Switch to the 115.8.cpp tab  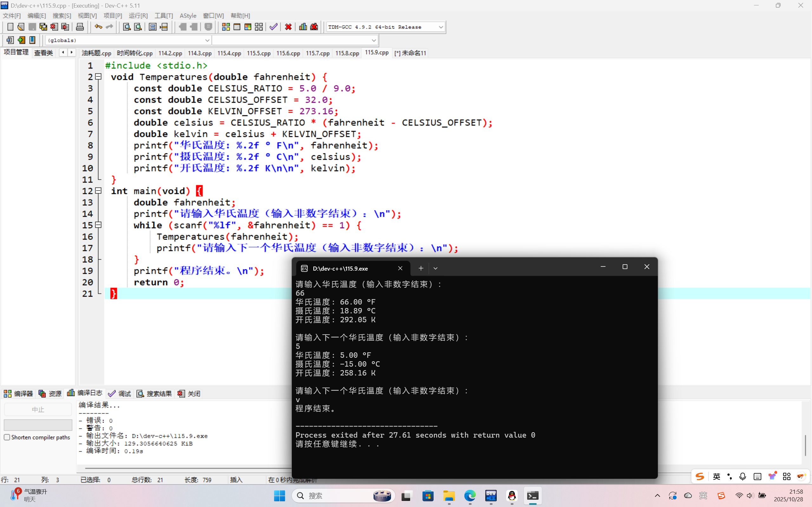[x=347, y=53]
